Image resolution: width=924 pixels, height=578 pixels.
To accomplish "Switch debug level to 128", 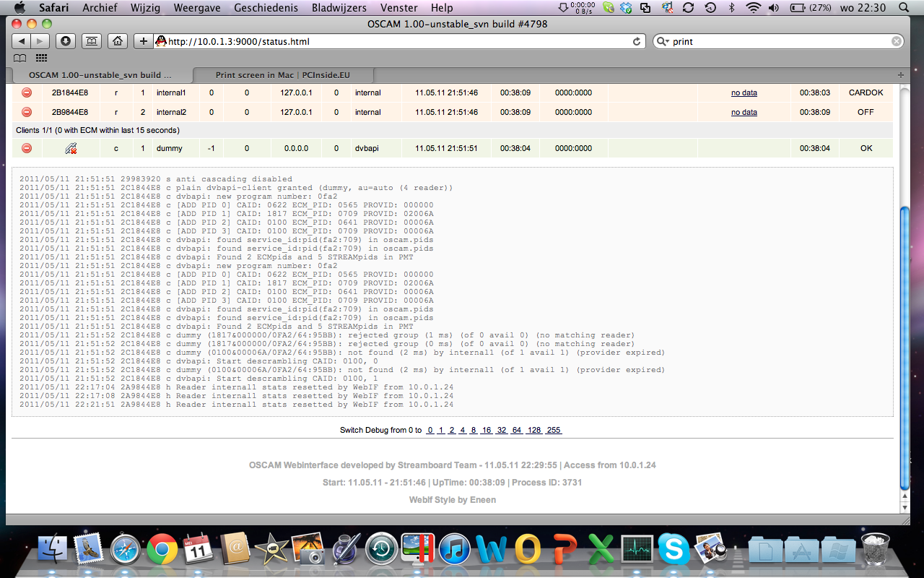I will [x=534, y=430].
